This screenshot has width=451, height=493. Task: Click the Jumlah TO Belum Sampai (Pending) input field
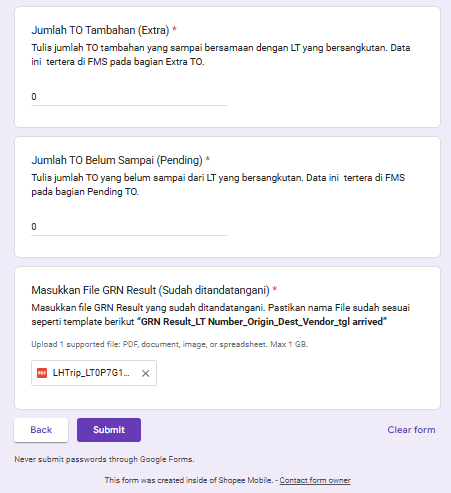point(129,227)
